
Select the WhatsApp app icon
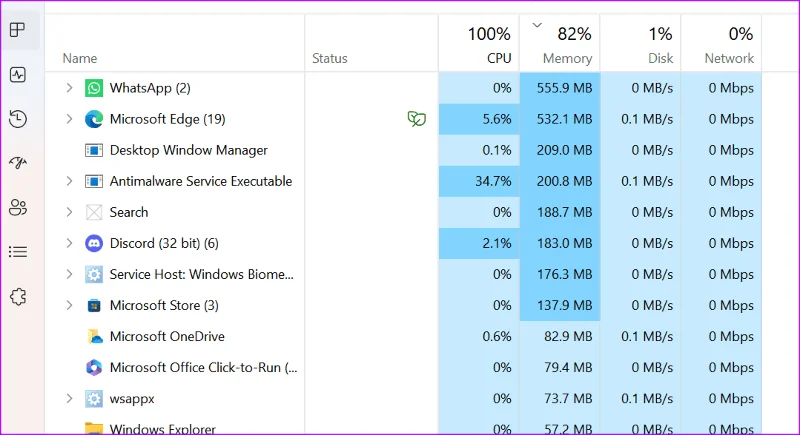[x=94, y=88]
